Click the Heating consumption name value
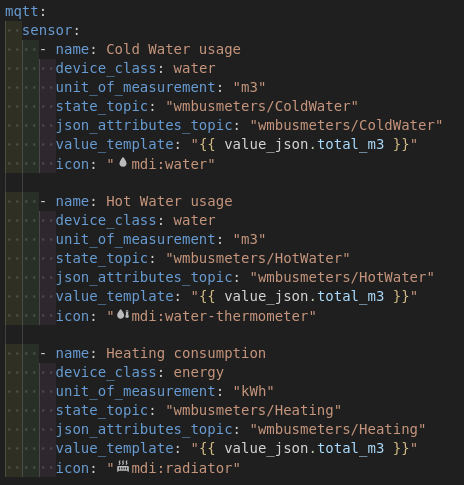464x485 pixels. 186,353
